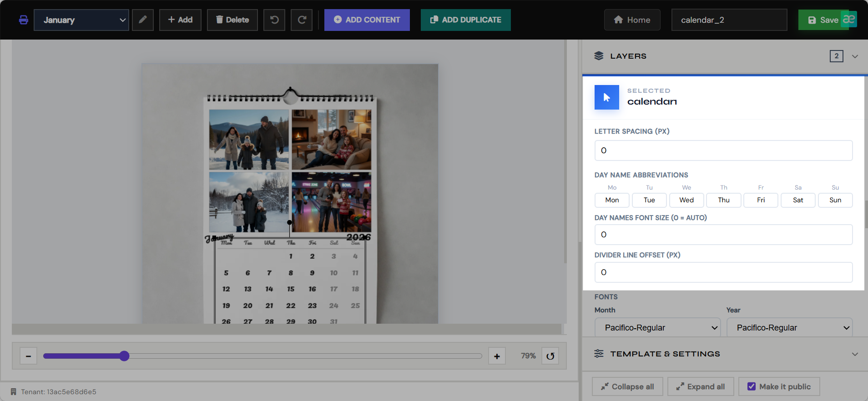Edit the Sat abbreviation field
Viewport: 868px width, 401px height.
coord(798,200)
